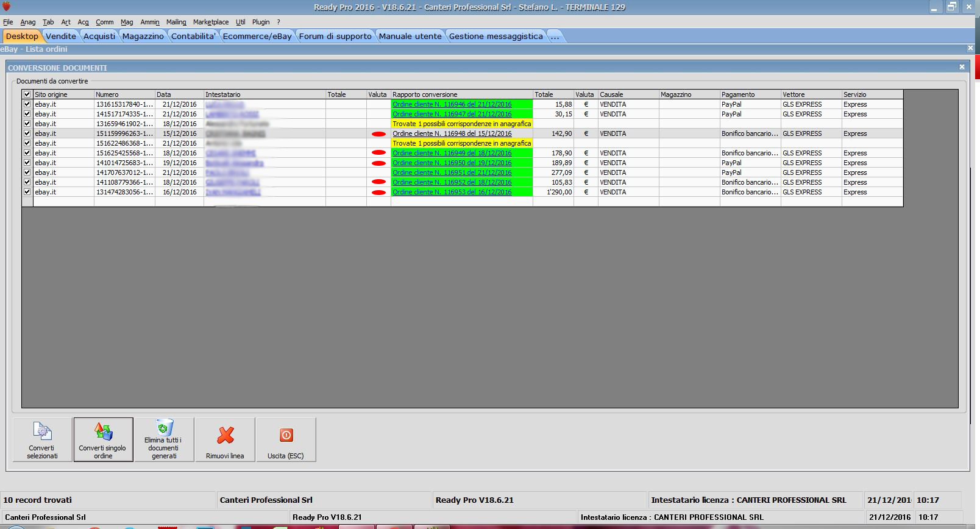Open the Ammin menu
This screenshot has height=529, width=980.
pos(150,22)
